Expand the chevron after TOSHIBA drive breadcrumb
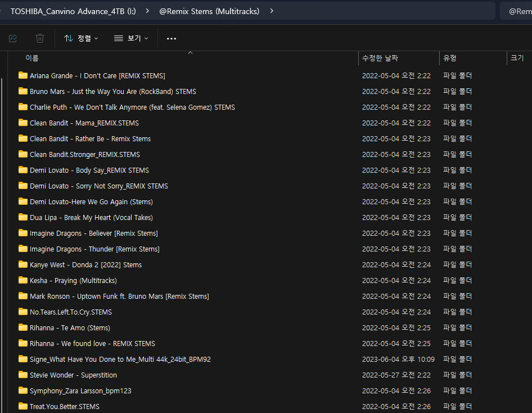The width and height of the screenshot is (532, 413). click(147, 11)
